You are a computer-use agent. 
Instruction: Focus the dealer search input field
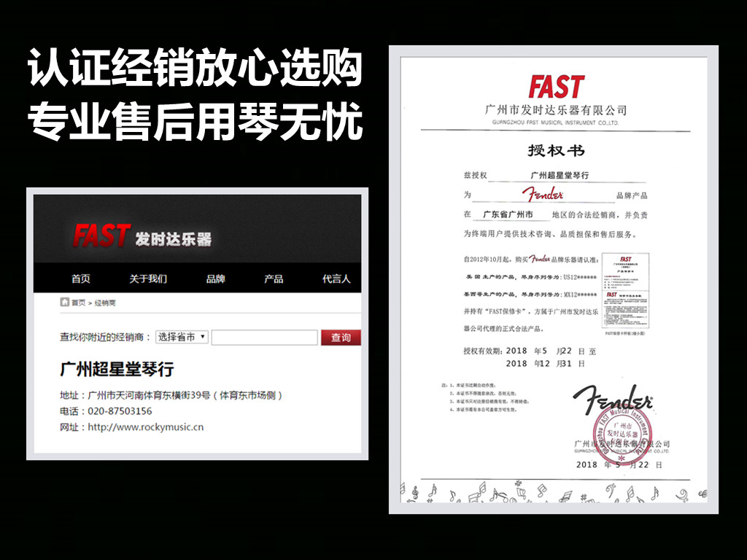pos(264,337)
